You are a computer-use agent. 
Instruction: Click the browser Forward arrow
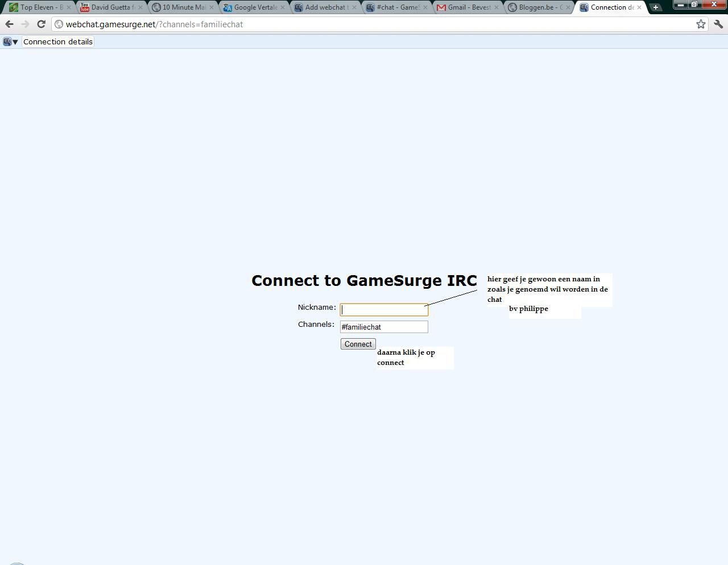(25, 24)
